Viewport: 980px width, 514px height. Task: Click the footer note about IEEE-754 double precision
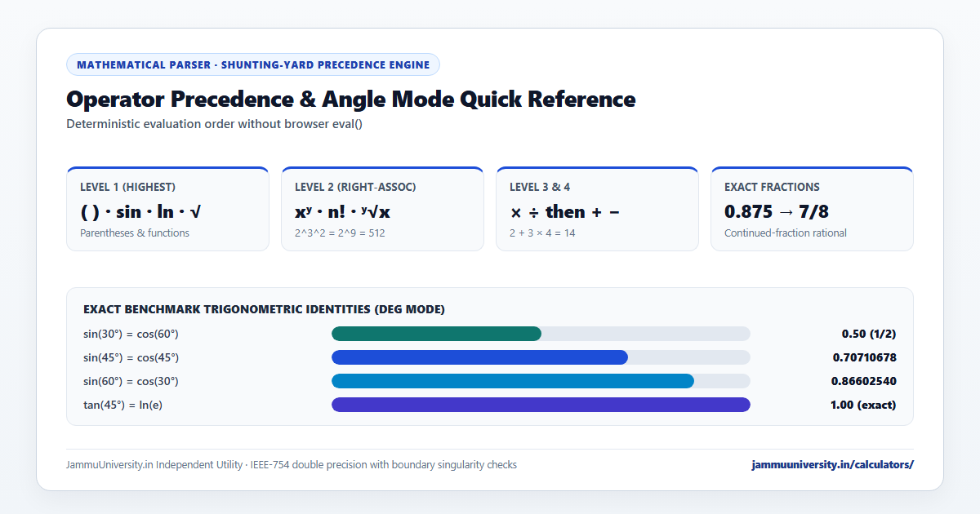pyautogui.click(x=292, y=464)
